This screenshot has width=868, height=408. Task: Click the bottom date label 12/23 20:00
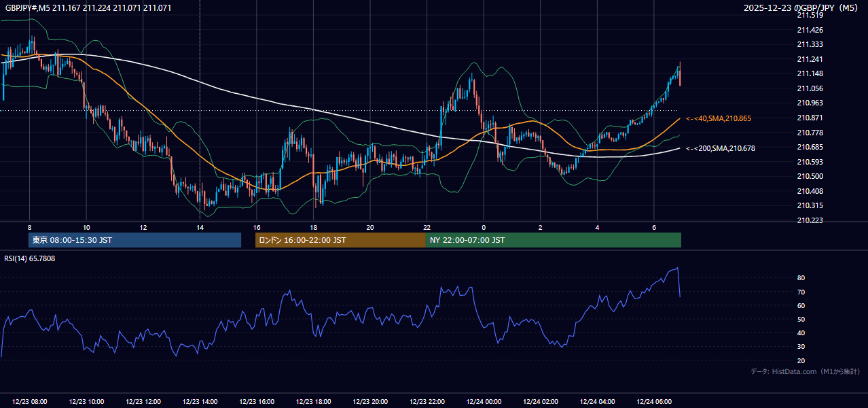coord(370,402)
